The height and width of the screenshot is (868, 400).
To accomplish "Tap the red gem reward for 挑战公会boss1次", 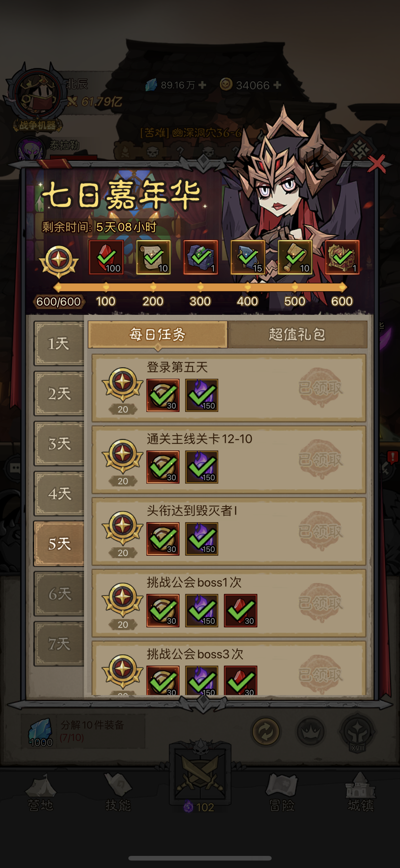I will 240,611.
